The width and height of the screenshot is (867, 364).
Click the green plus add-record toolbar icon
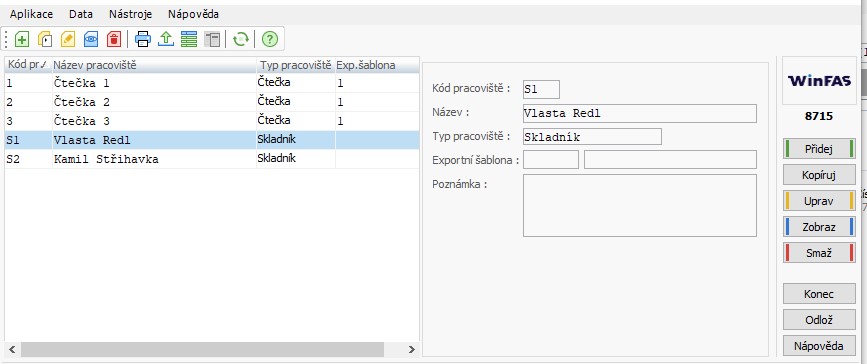22,39
